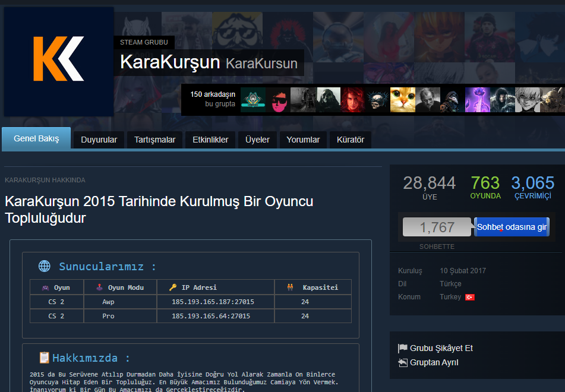Click the clipboard icon beside Hakkımızda
The height and width of the screenshot is (392, 565).
(45, 358)
